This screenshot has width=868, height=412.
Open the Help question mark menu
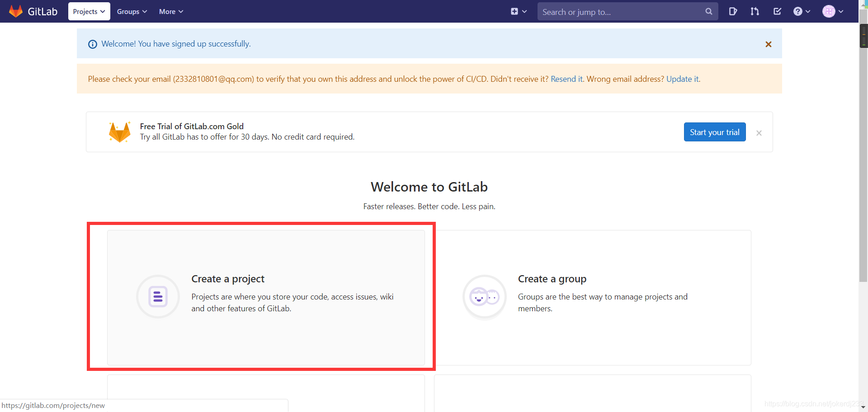[802, 11]
